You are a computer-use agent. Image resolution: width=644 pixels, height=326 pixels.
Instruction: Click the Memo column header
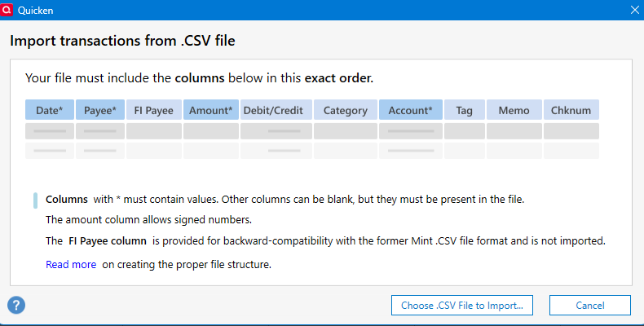(x=514, y=110)
